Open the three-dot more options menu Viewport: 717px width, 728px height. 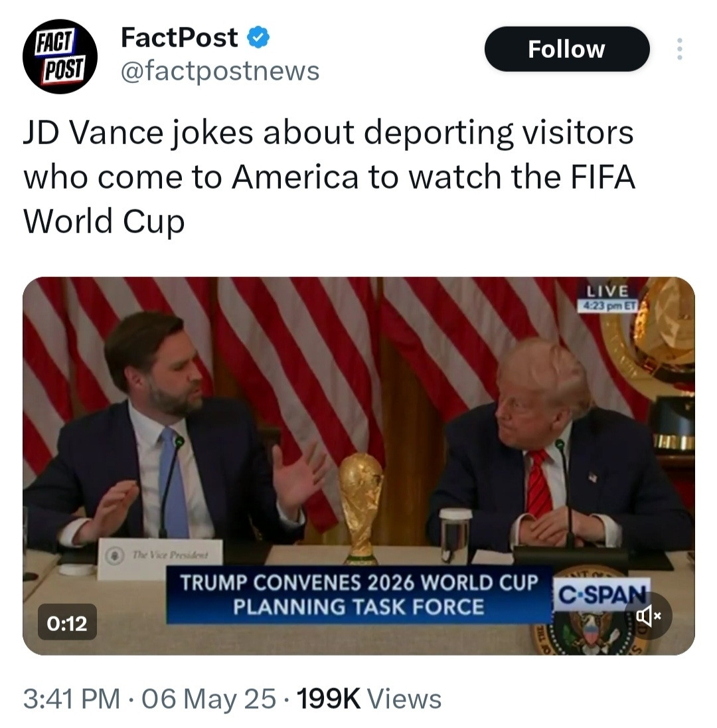pos(679,48)
